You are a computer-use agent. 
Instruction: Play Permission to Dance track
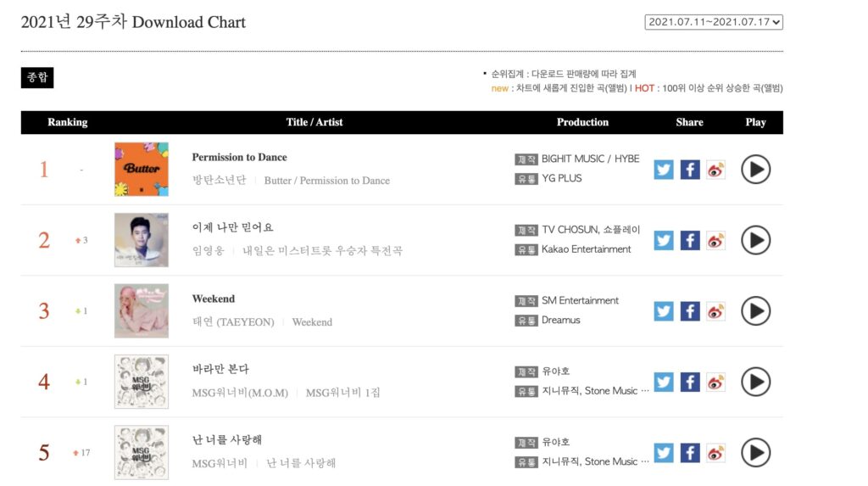click(x=755, y=169)
